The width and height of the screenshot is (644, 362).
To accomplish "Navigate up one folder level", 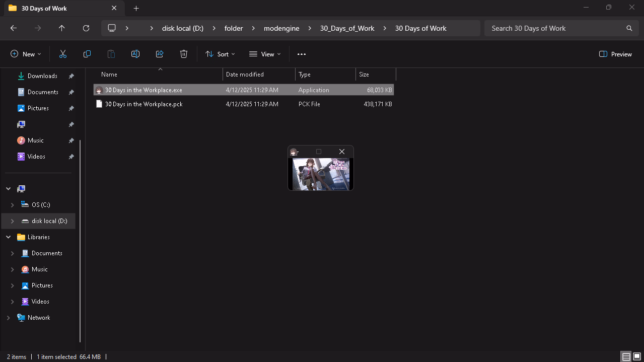I will coord(62,28).
